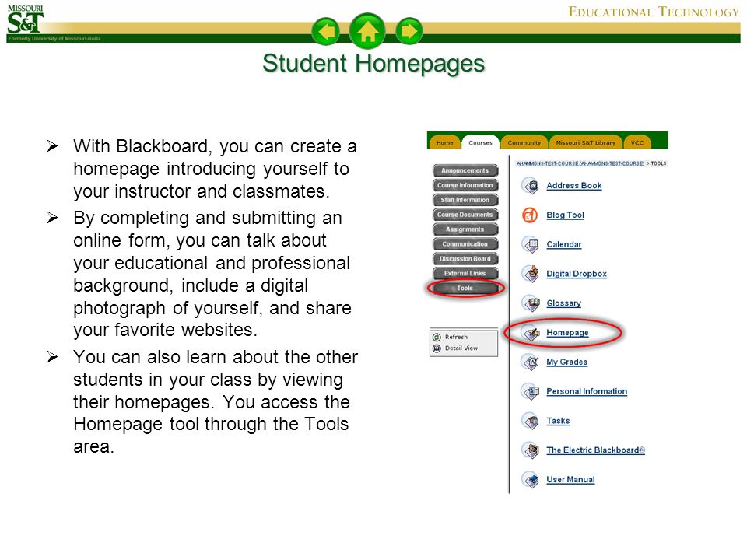Open Communication menu button

[x=465, y=243]
